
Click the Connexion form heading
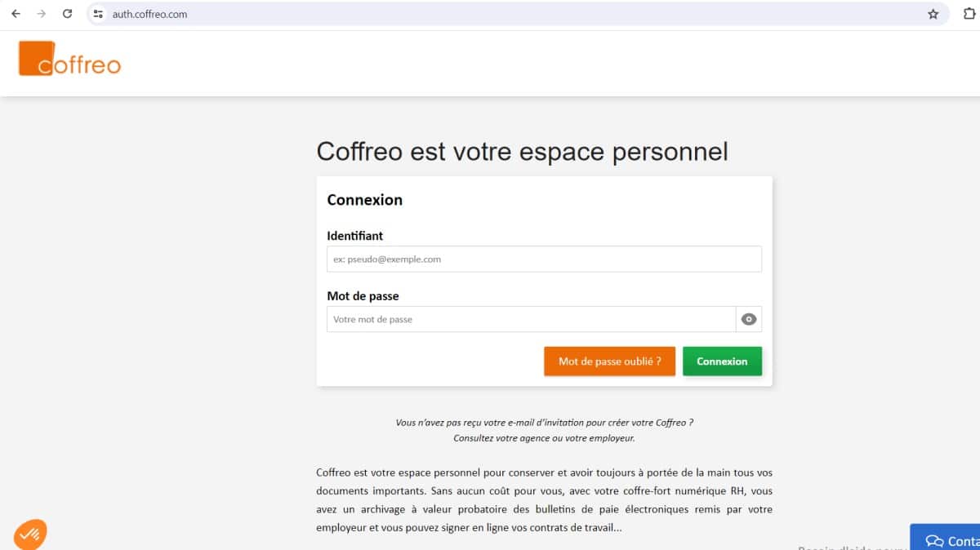pos(364,200)
